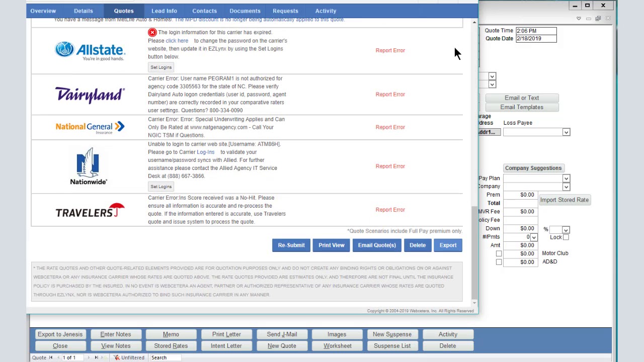644x362 pixels.
Task: Open the Down percent dropdown
Action: click(566, 230)
